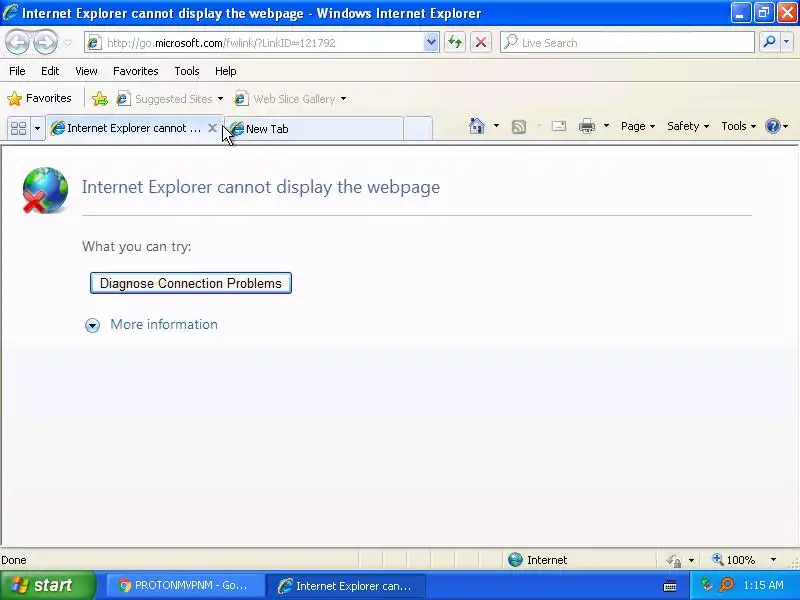This screenshot has width=800, height=600.
Task: Open the Safety command bar menu
Action: [x=688, y=126]
